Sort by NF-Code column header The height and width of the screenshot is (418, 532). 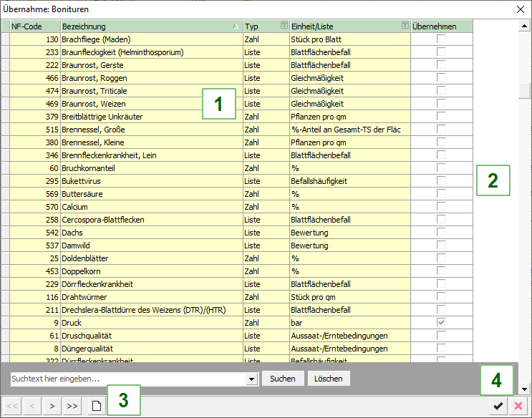pos(34,26)
